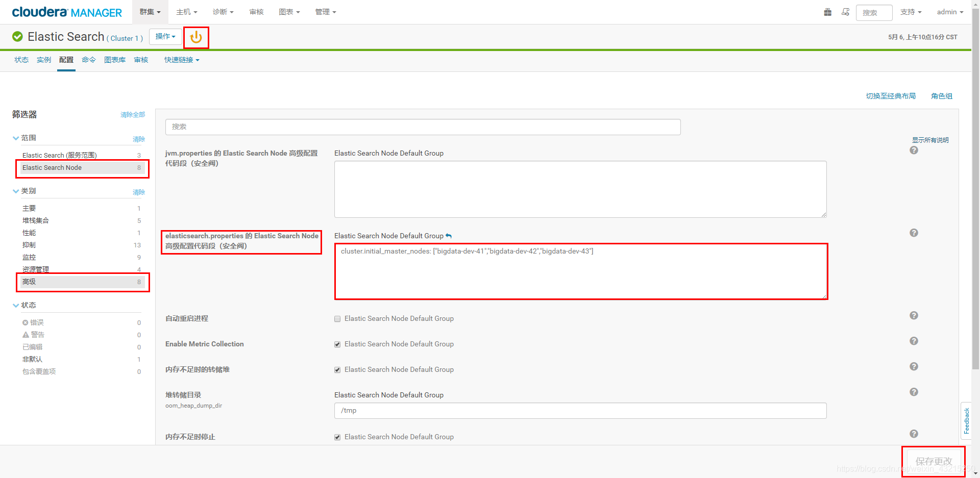Image resolution: width=980 pixels, height=478 pixels.
Task: Open the 角色组 link
Action: pyautogui.click(x=942, y=96)
